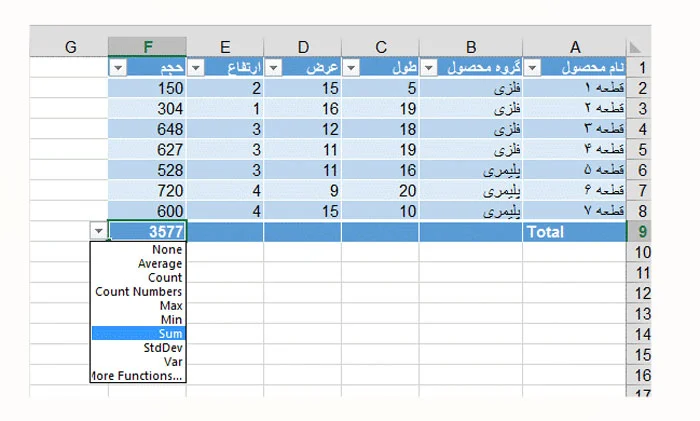This screenshot has width=700, height=421.
Task: Open the filter dropdown for گروه محصول column
Action: click(429, 68)
